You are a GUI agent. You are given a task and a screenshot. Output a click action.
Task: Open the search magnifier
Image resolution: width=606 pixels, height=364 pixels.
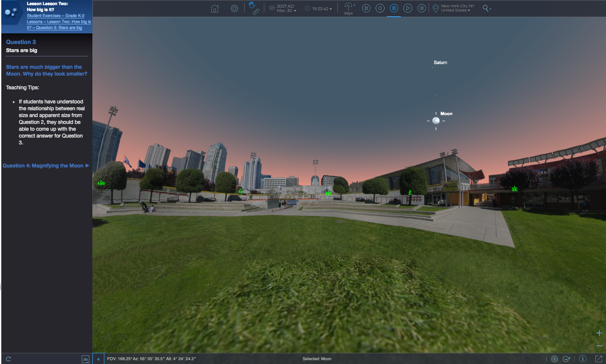tap(486, 8)
